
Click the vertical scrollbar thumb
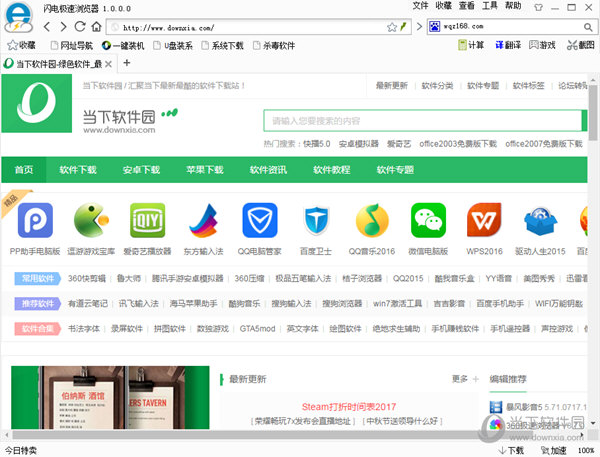point(593,113)
